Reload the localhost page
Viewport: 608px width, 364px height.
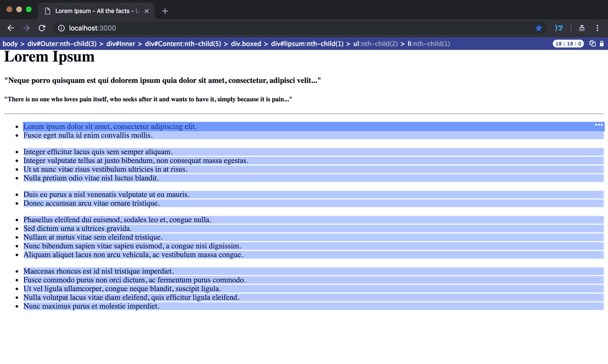click(42, 28)
